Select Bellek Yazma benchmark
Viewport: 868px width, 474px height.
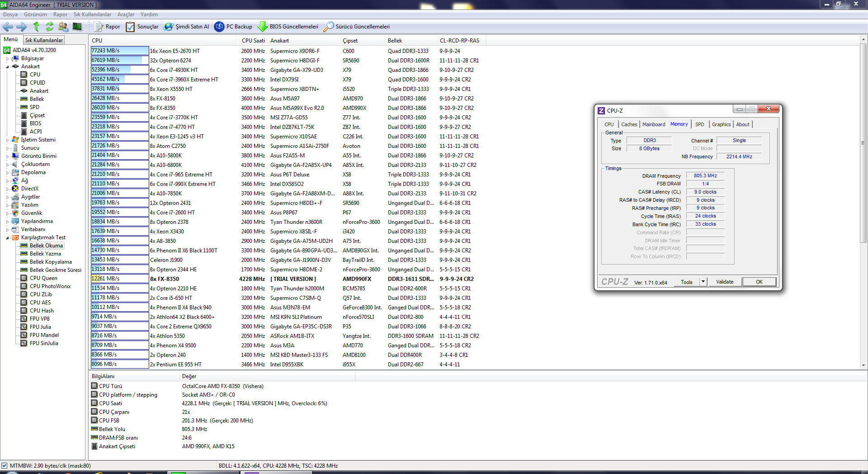(45, 254)
